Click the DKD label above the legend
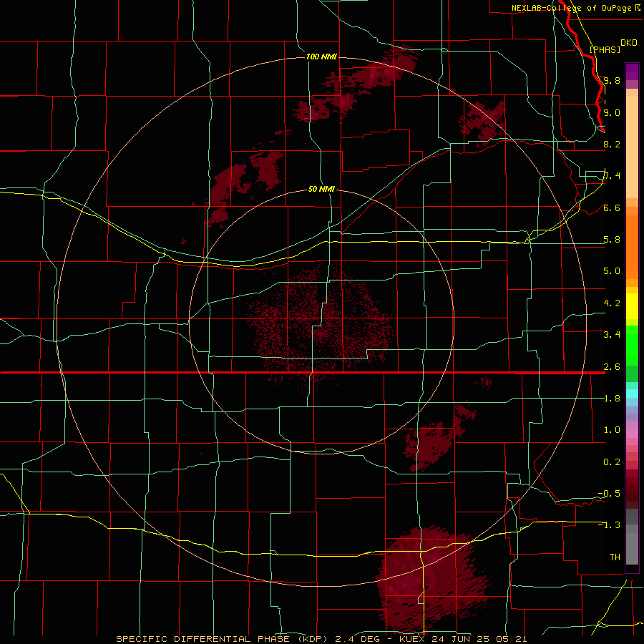Viewport: 644px width, 644px height. 628,43
